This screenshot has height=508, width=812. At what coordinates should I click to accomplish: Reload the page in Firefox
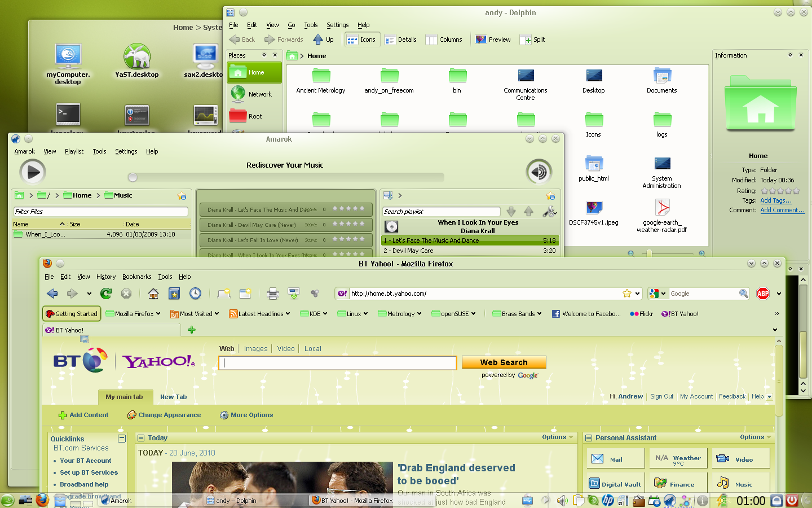[x=106, y=294]
